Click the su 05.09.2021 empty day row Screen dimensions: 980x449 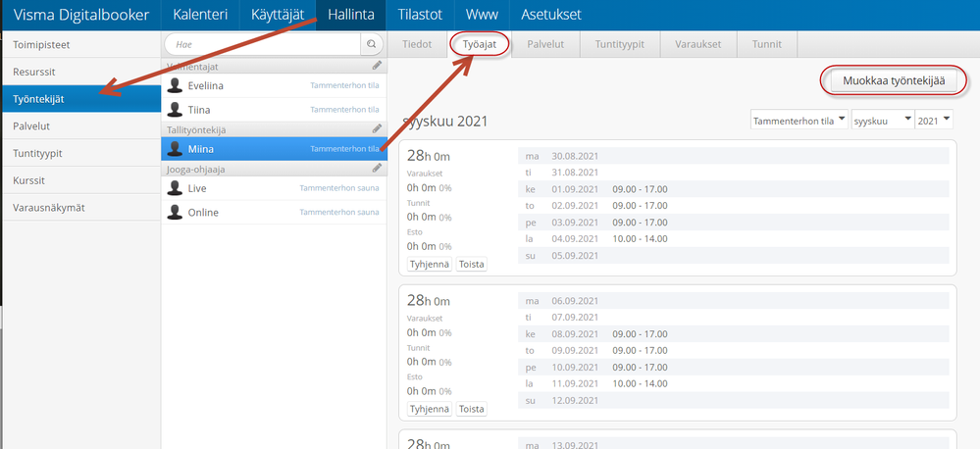(x=734, y=256)
